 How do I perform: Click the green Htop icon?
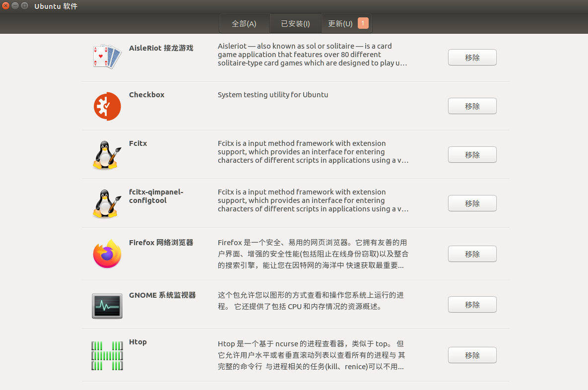pos(107,355)
